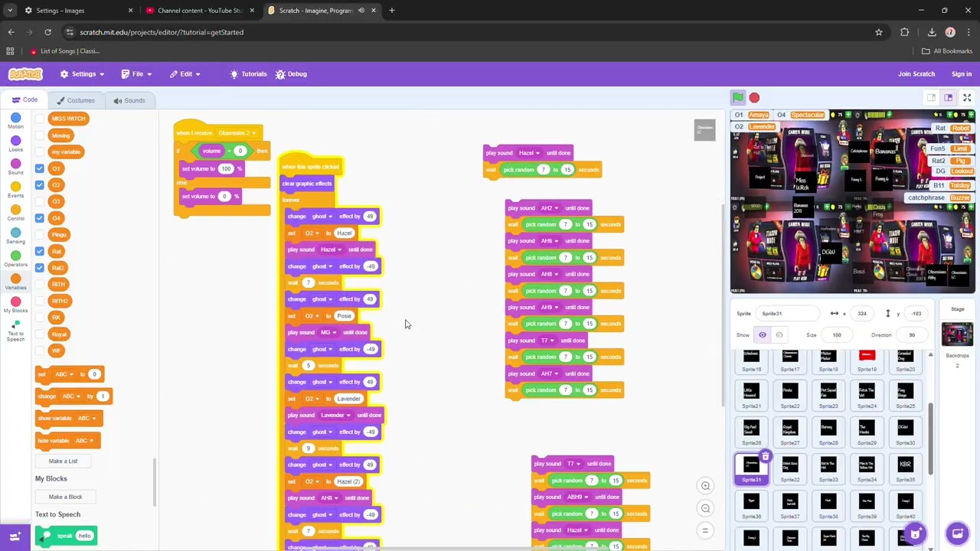The width and height of the screenshot is (980, 551).
Task: Open the Add Extension button
Action: [x=15, y=536]
